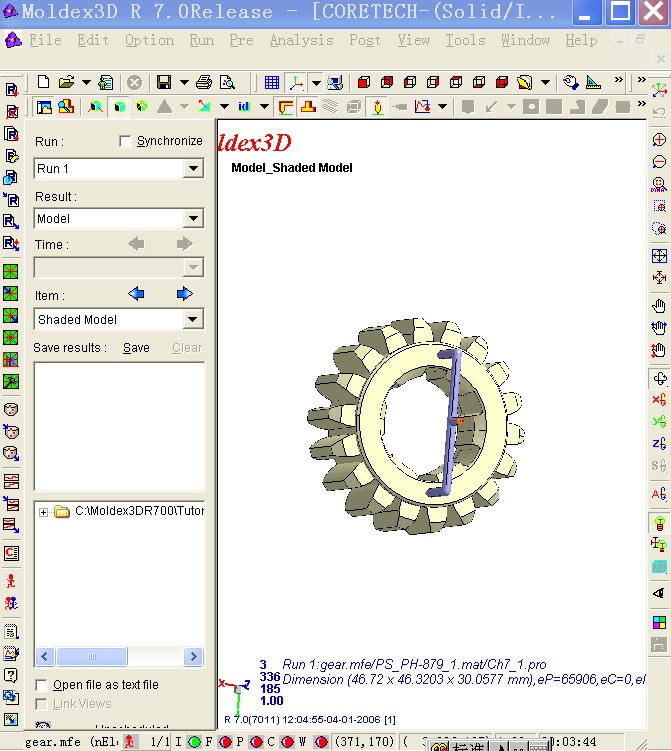Open the dropdown arrow beside Save icon
The height and width of the screenshot is (751, 671).
[x=184, y=82]
